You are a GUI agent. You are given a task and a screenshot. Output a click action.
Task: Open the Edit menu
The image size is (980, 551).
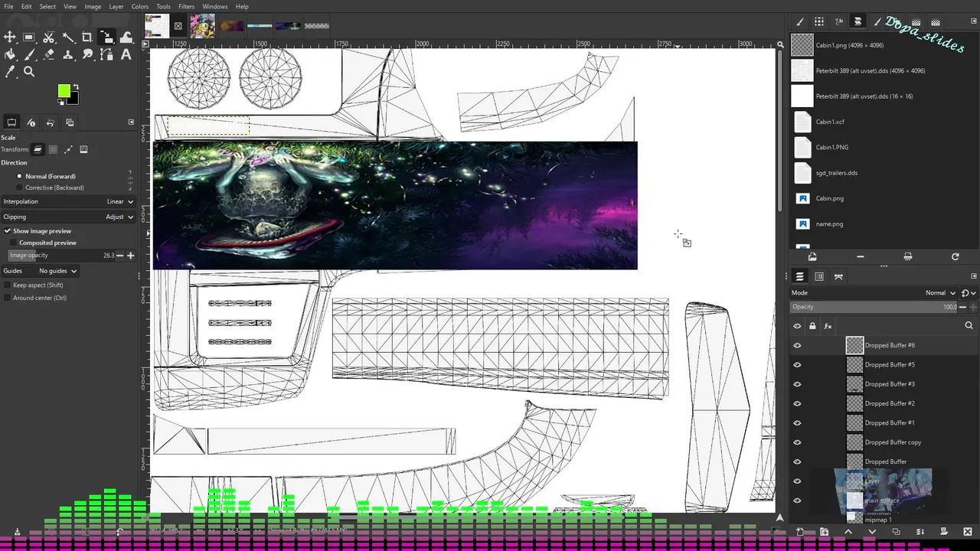click(27, 6)
